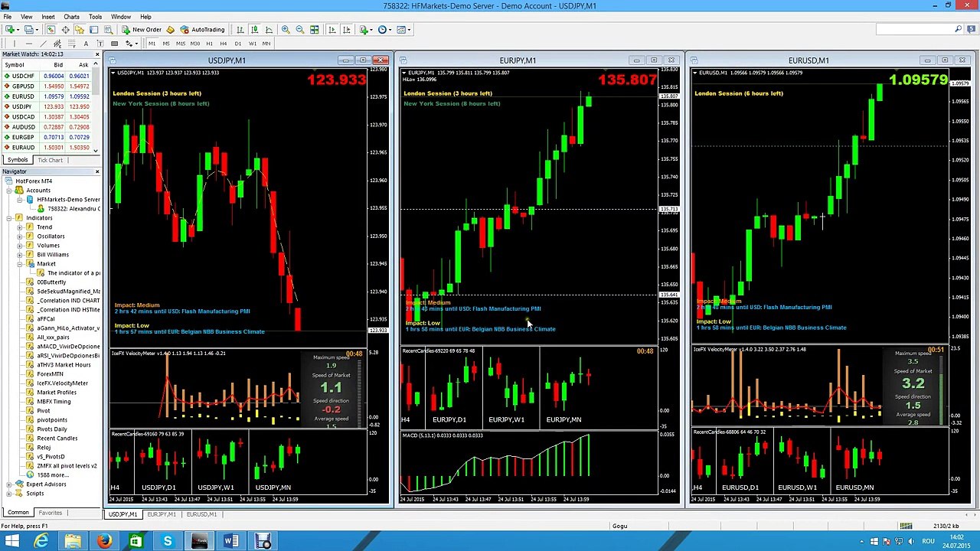Expand the Expert Advisors node
Viewport: 980px width, 551px height.
click(9, 484)
